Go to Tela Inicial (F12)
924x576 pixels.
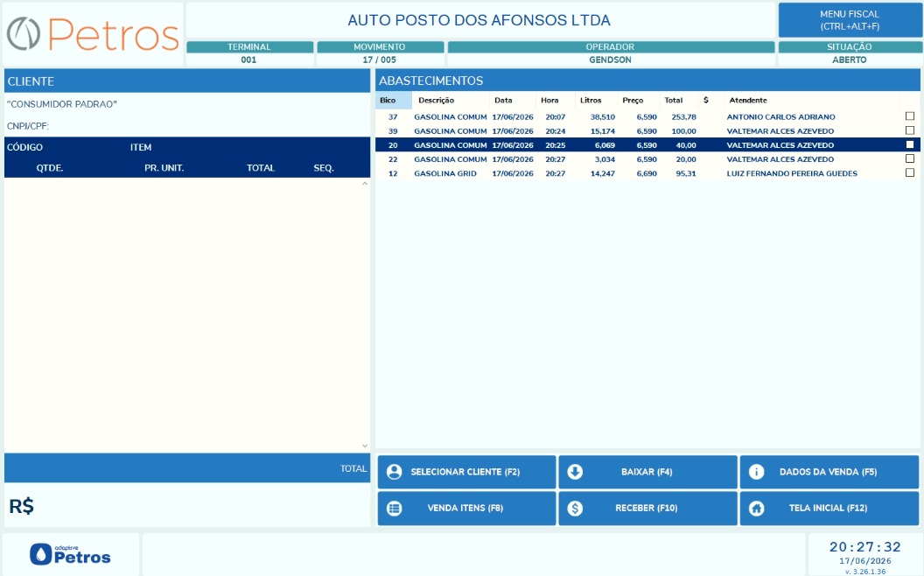829,509
